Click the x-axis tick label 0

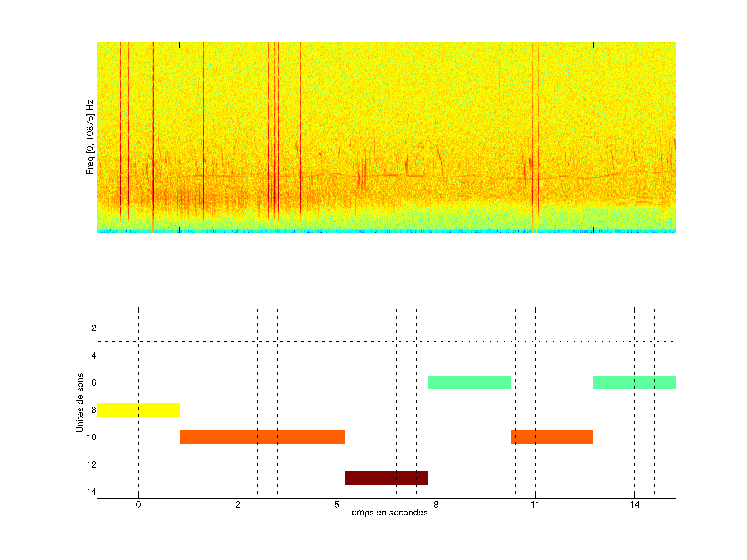(138, 505)
